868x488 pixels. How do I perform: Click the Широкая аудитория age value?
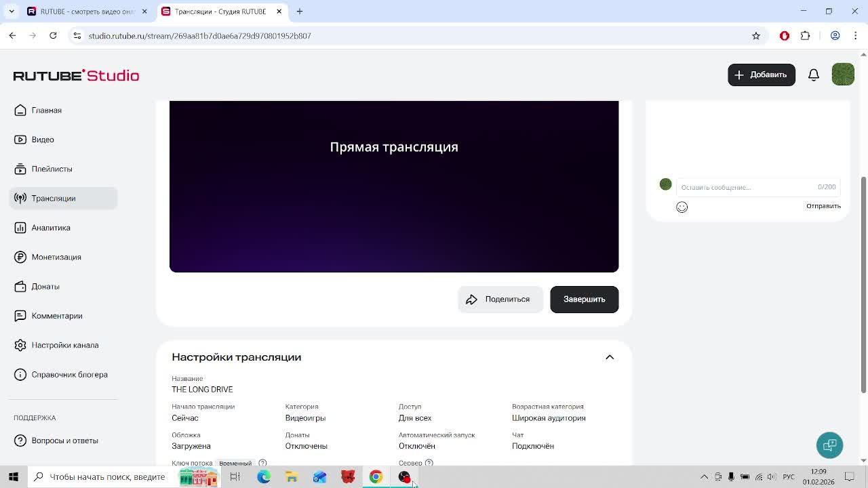click(x=549, y=418)
